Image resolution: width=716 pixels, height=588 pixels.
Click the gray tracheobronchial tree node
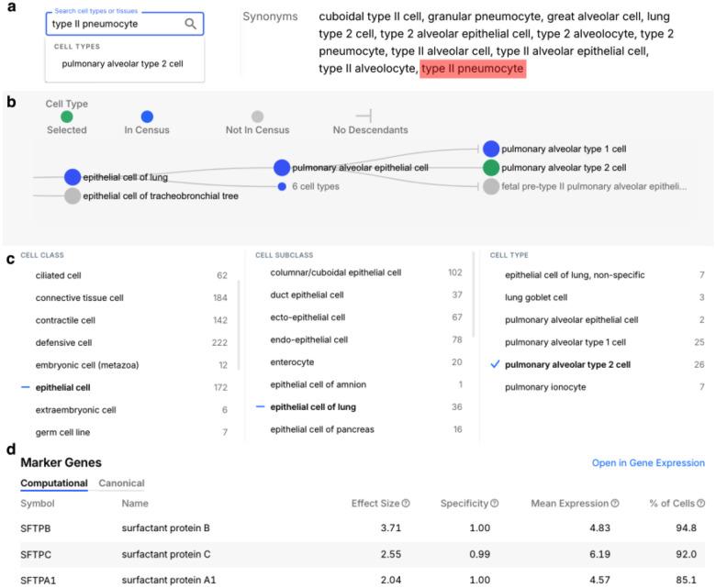pos(73,196)
